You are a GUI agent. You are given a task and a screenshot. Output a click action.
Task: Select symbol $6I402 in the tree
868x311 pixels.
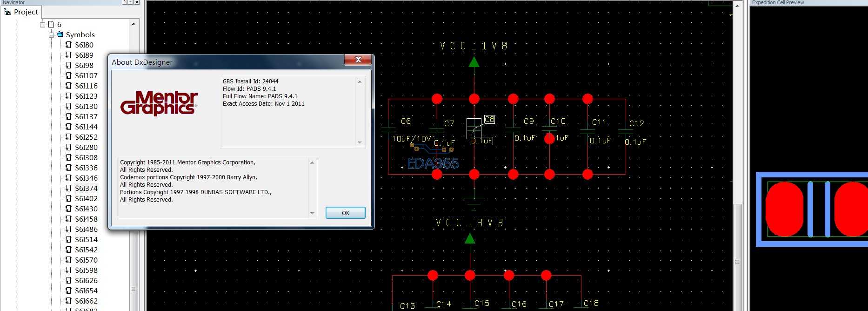tap(86, 199)
